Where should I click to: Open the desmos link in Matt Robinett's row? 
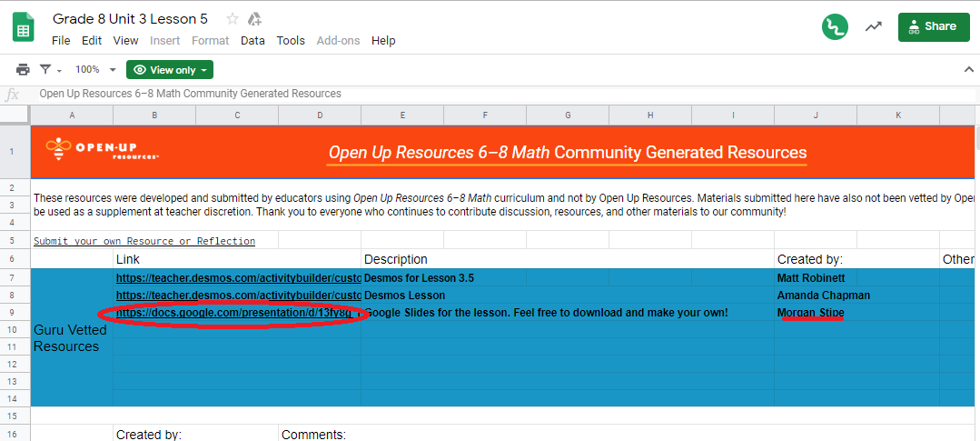(x=238, y=277)
